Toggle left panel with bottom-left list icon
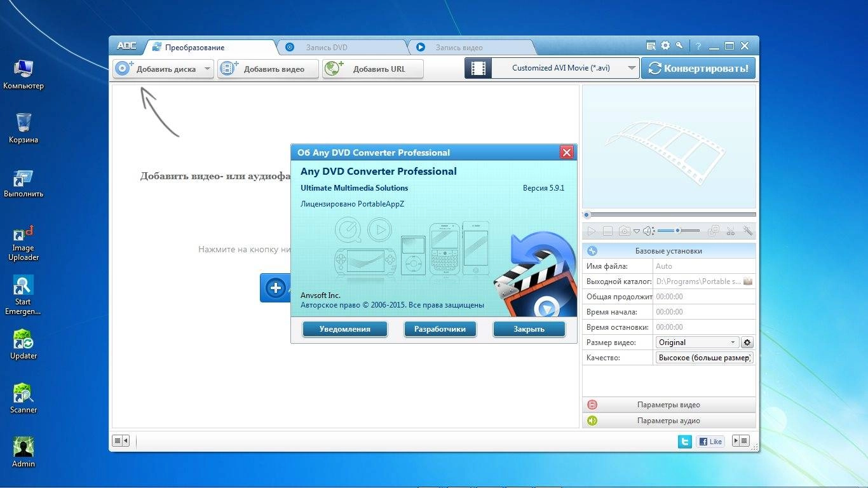 pyautogui.click(x=121, y=441)
